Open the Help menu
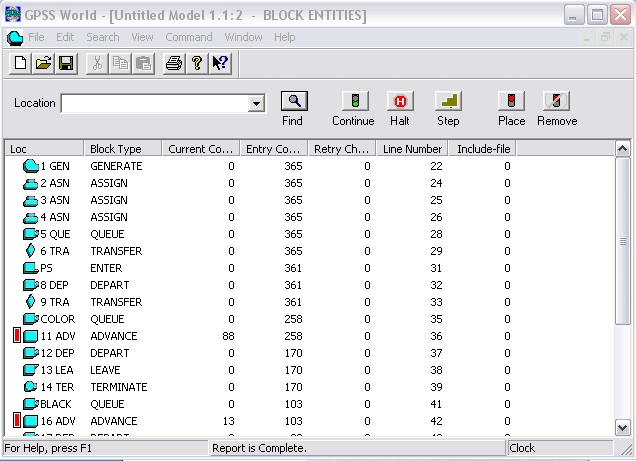The width and height of the screenshot is (636, 461). pos(284,37)
